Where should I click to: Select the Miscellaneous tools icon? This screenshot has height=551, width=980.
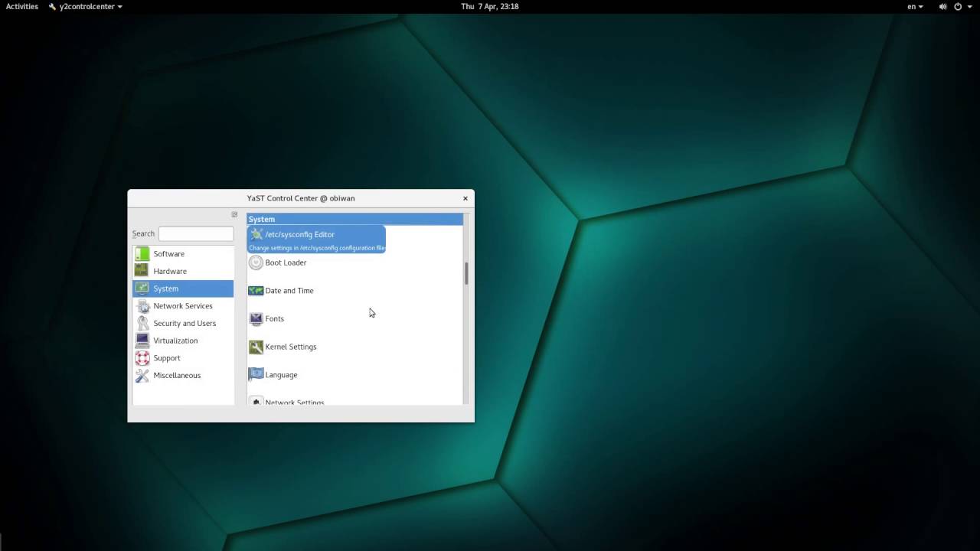point(142,376)
